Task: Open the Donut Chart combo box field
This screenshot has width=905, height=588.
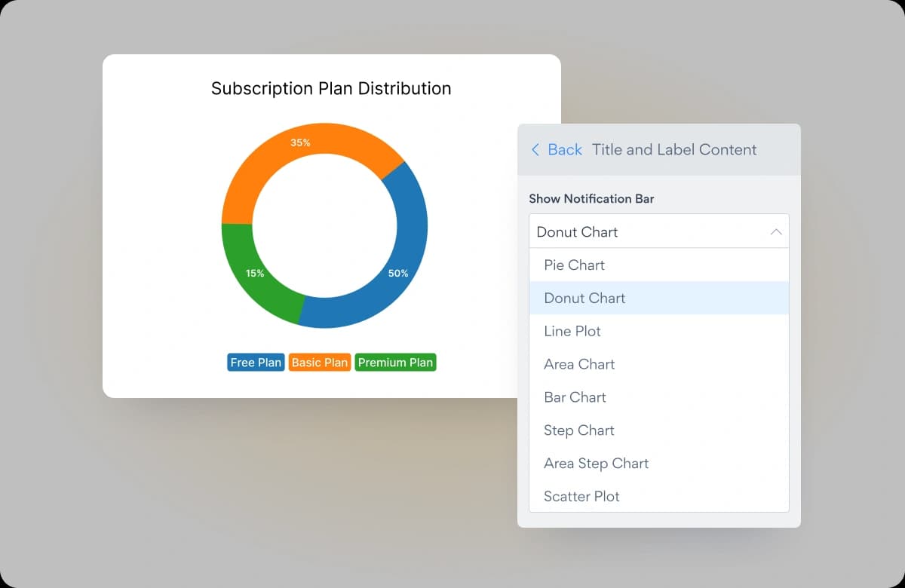Action: (659, 231)
